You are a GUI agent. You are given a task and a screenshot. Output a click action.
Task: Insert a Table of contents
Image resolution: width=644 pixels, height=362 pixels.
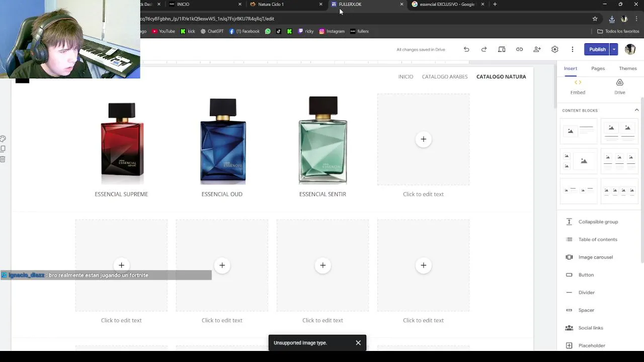[x=598, y=239]
